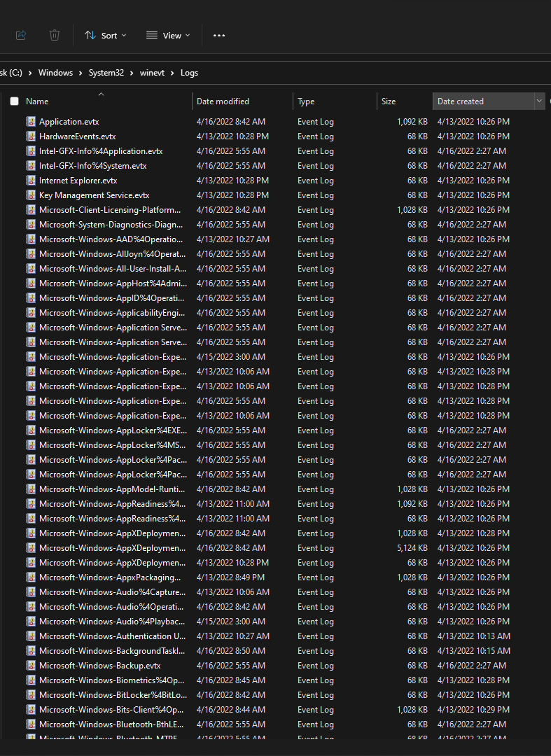Screen dimensions: 551x756
Task: Click the Share toolbar icon
Action: coord(21,35)
